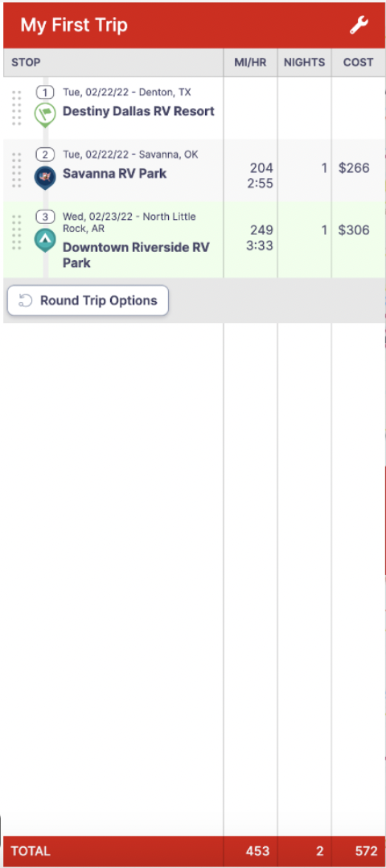Click the COST column header
This screenshot has width=386, height=868.
tap(359, 63)
